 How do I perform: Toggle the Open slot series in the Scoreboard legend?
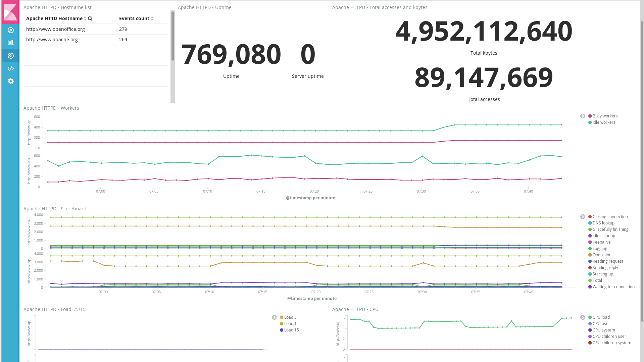pyautogui.click(x=601, y=255)
